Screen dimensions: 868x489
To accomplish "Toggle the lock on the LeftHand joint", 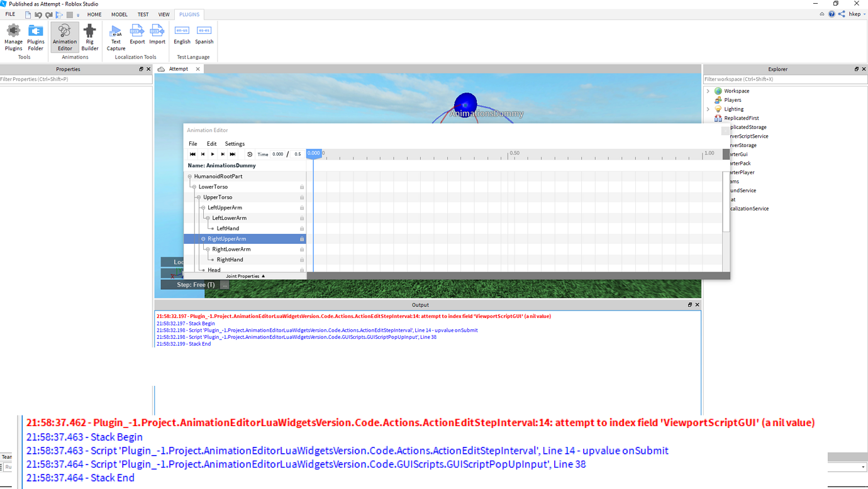I will (x=302, y=229).
